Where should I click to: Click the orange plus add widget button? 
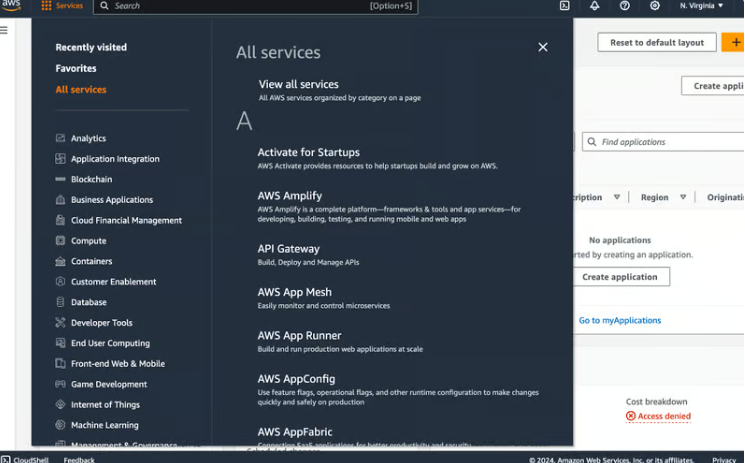point(733,42)
